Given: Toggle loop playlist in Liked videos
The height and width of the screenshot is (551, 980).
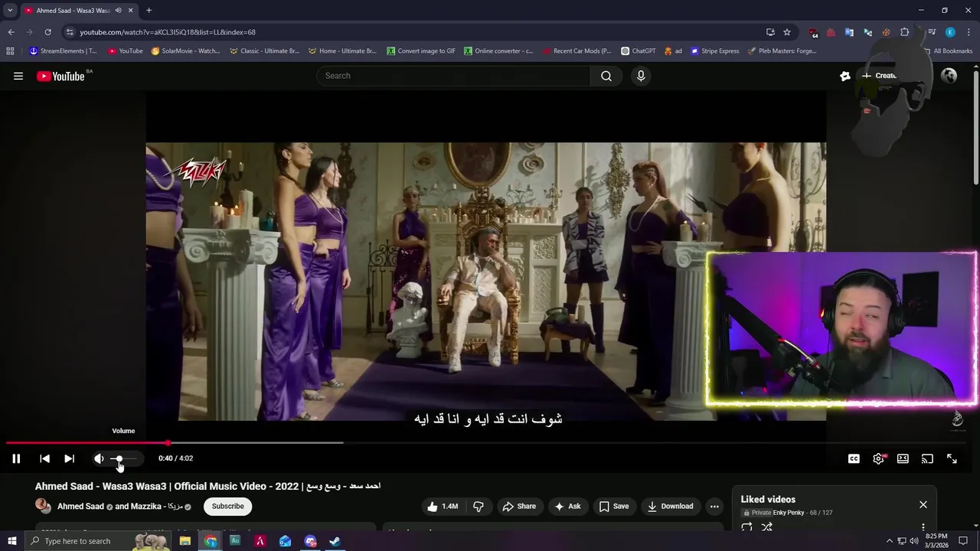Looking at the screenshot, I should 746,527.
